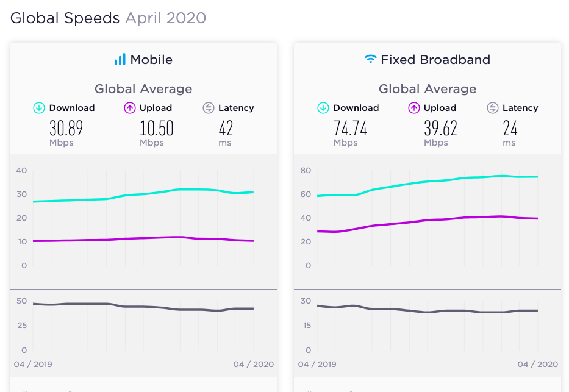Click the Fixed Broadband wifi icon
The height and width of the screenshot is (392, 569).
tap(371, 59)
